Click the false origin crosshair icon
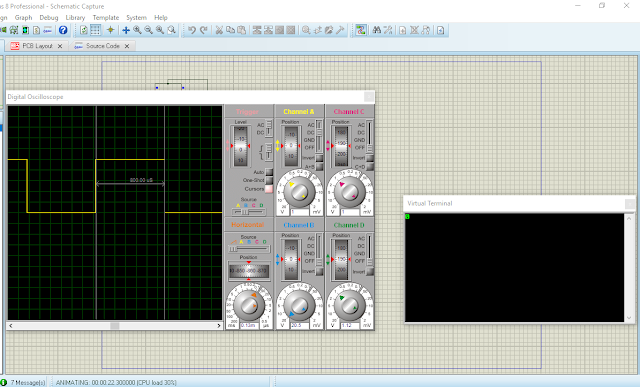Screen dimensions: 640x387 [110, 30]
